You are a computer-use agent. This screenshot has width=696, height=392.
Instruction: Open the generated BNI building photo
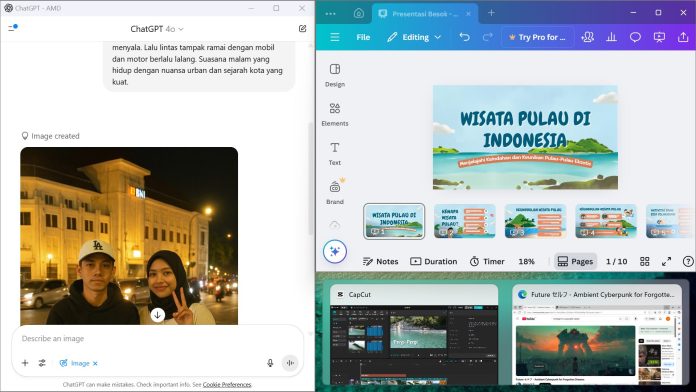tap(129, 236)
